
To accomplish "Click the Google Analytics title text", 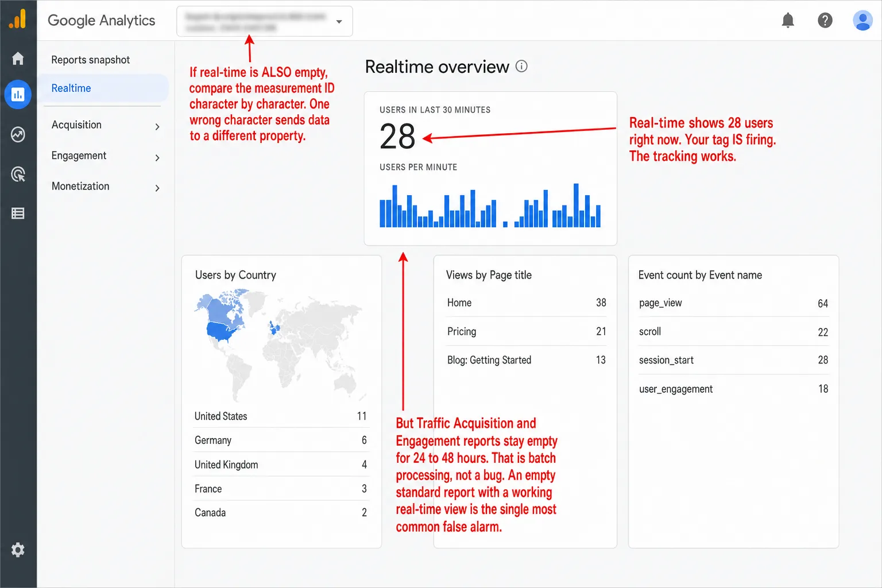I will pyautogui.click(x=102, y=21).
